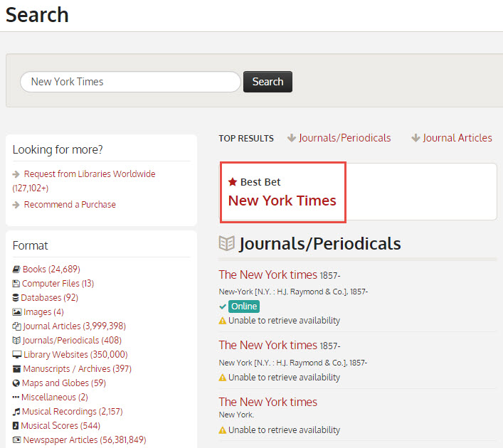Open Recommend a Purchase link
The height and width of the screenshot is (448, 503).
(x=70, y=205)
